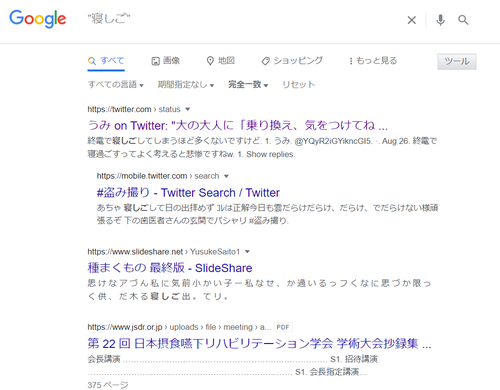500x390 pixels.
Task: Click the ツール button
Action: [457, 61]
